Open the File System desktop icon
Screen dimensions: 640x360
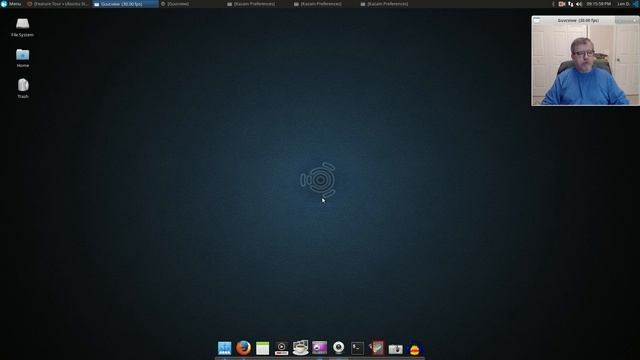(x=22, y=27)
